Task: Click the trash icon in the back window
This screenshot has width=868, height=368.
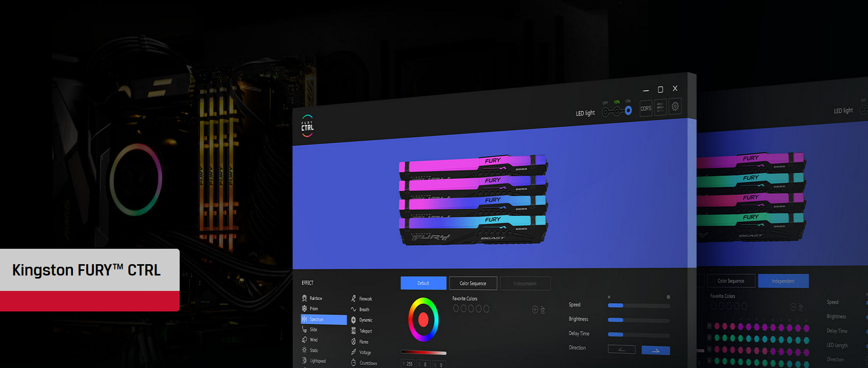Action: click(800, 307)
